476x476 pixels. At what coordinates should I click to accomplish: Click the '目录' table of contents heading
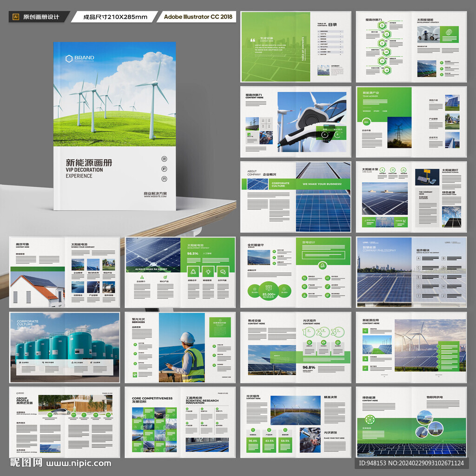click(x=333, y=25)
